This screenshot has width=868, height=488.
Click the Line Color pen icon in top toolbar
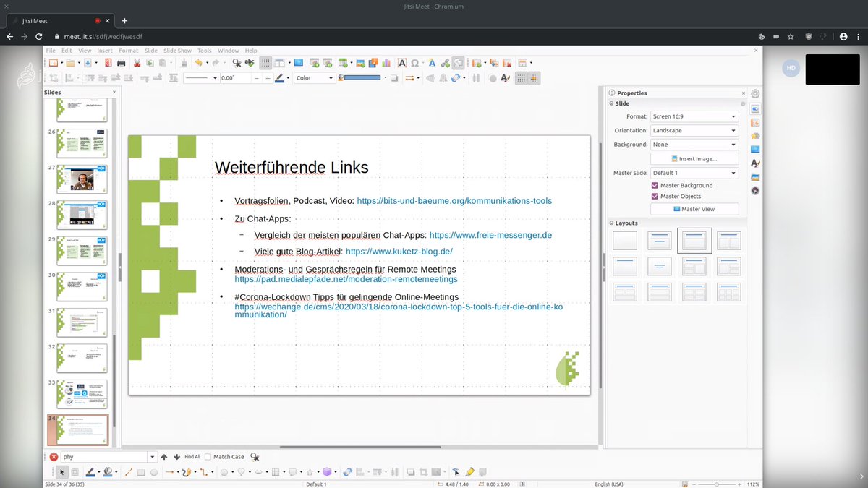pos(280,78)
